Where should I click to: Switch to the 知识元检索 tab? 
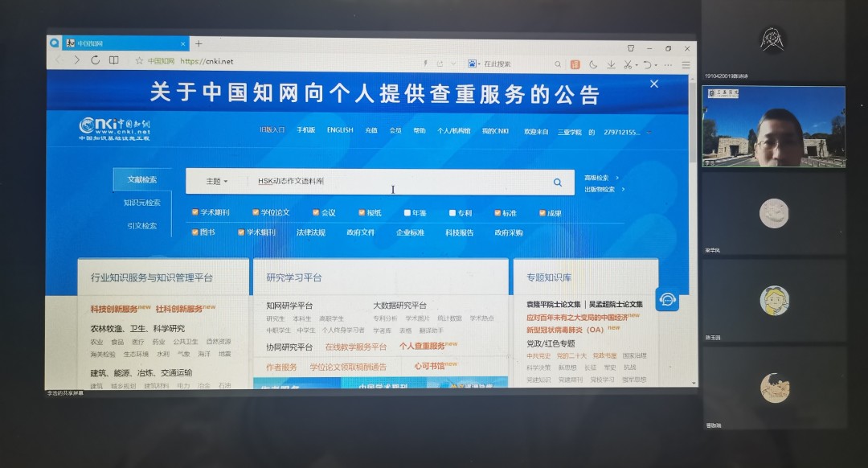point(141,203)
